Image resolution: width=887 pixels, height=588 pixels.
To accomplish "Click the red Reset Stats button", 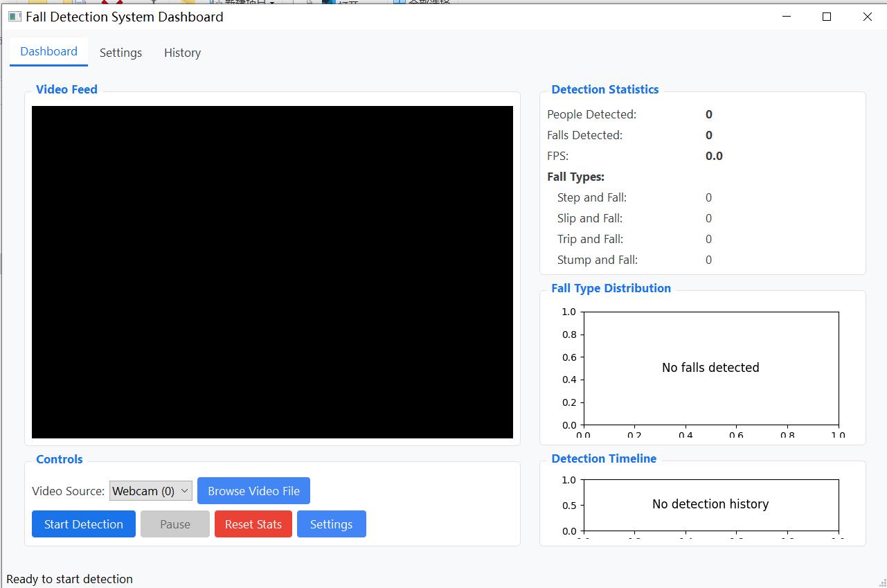I will [x=253, y=524].
